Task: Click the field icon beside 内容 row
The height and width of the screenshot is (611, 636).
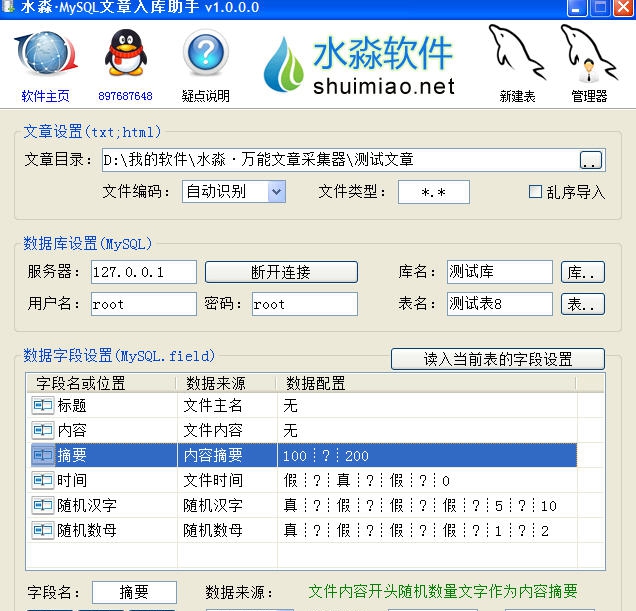Action: 43,430
